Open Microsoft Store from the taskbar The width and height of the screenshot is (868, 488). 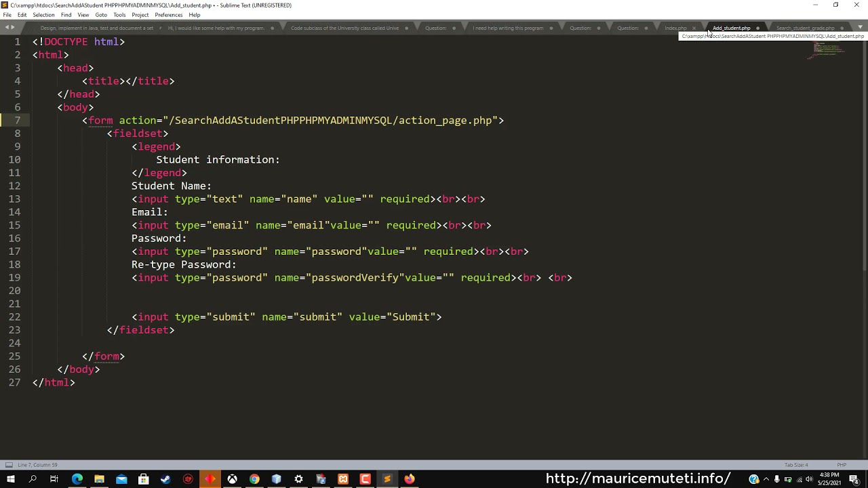tap(143, 479)
